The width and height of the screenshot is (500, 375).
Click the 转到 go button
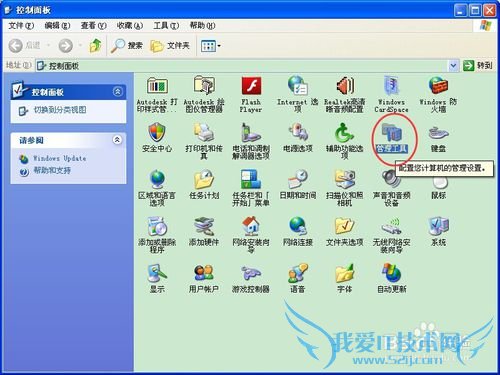[478, 66]
